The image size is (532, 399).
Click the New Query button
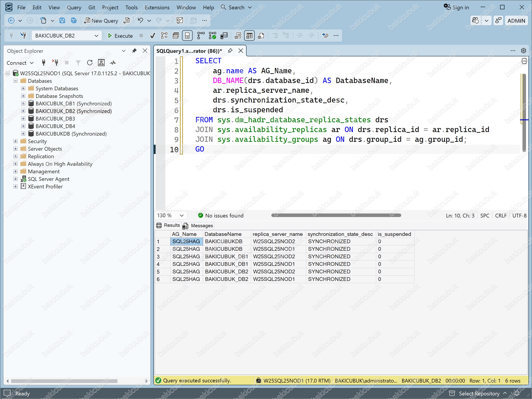tap(101, 21)
